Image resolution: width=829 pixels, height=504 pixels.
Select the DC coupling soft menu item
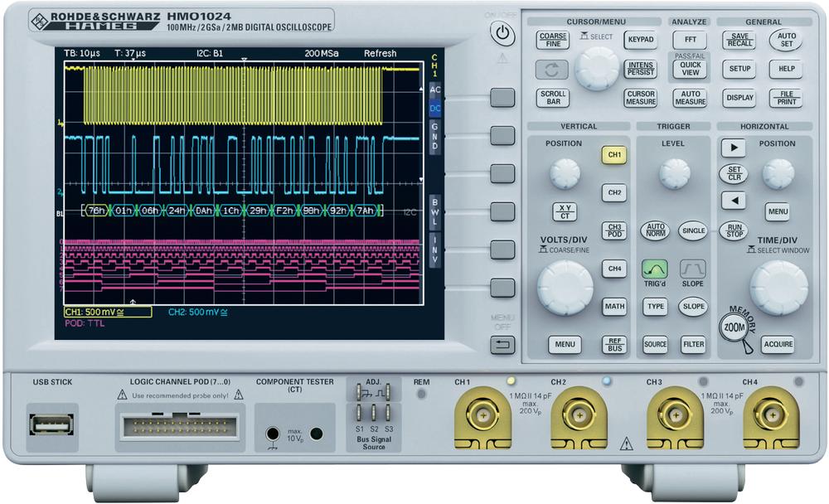pyautogui.click(x=435, y=108)
